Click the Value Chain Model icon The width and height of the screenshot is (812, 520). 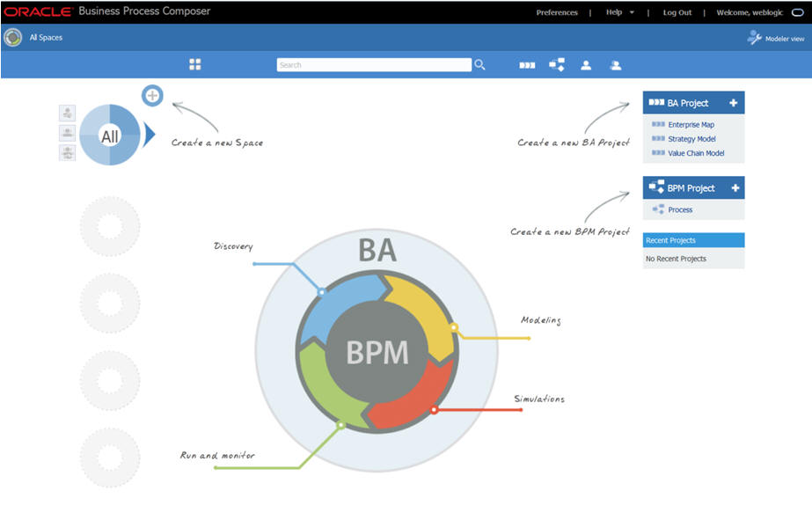pyautogui.click(x=658, y=153)
